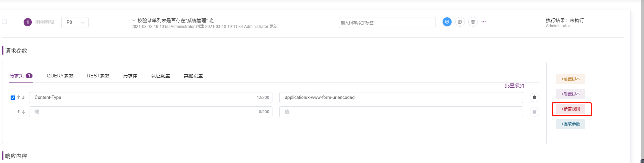Click the 执行结果：未执行 status text
The height and width of the screenshot is (163, 644).
point(565,20)
